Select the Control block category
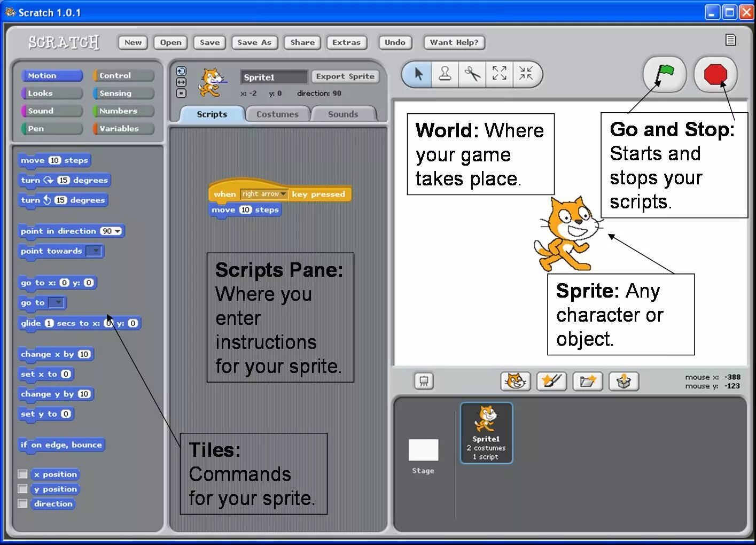756x545 pixels. coord(123,76)
